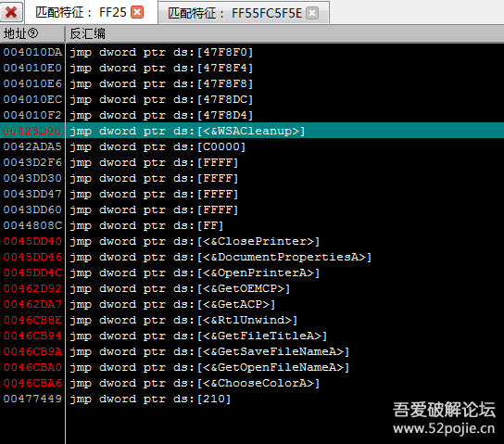504x444 pixels.
Task: Click the jmp to ds:[47F8F8] instruction
Action: (161, 83)
